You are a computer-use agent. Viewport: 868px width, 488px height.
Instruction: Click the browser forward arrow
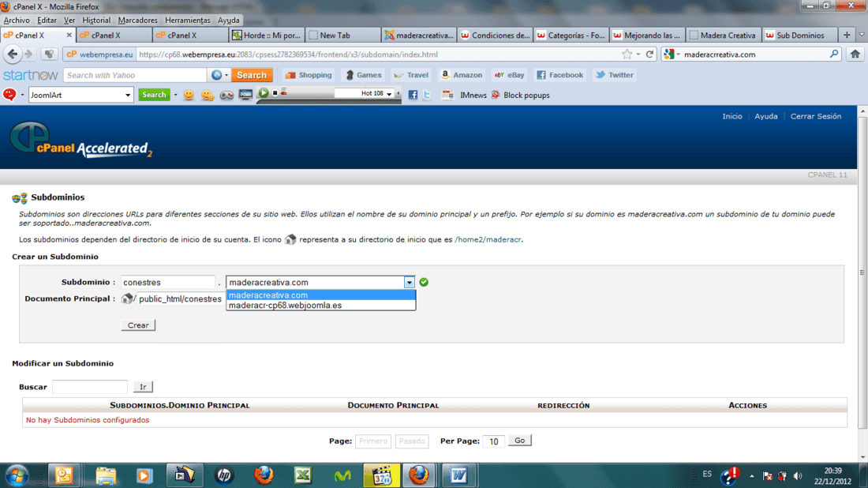(28, 54)
